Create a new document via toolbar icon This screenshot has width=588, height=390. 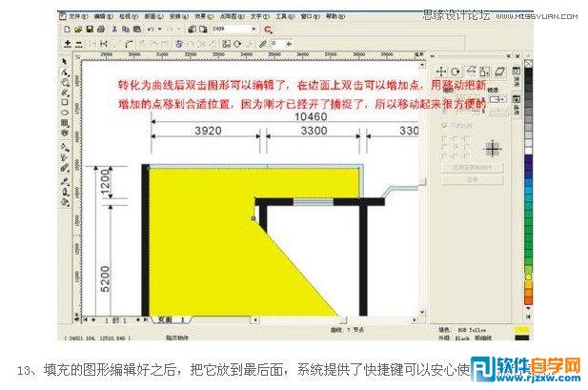click(67, 30)
